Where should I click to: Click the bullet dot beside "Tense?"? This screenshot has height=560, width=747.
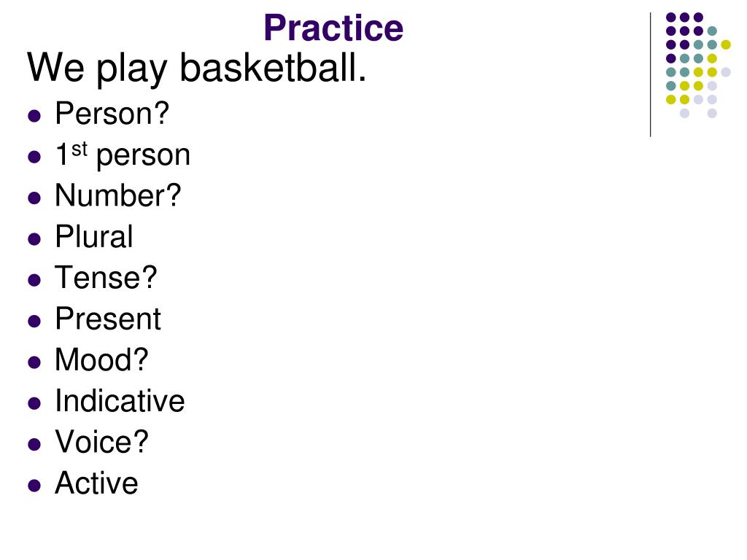click(x=34, y=279)
